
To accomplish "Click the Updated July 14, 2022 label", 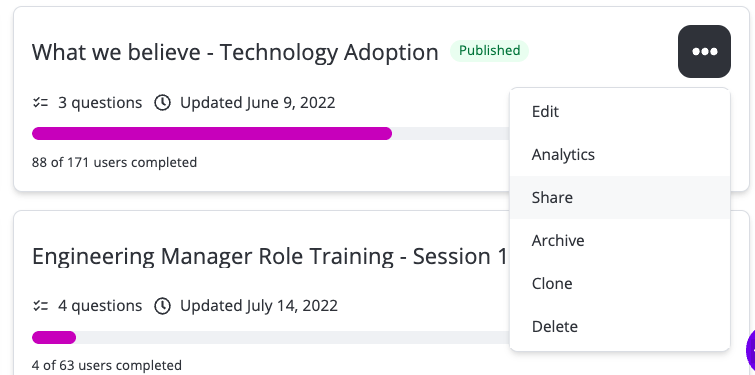I will (259, 306).
